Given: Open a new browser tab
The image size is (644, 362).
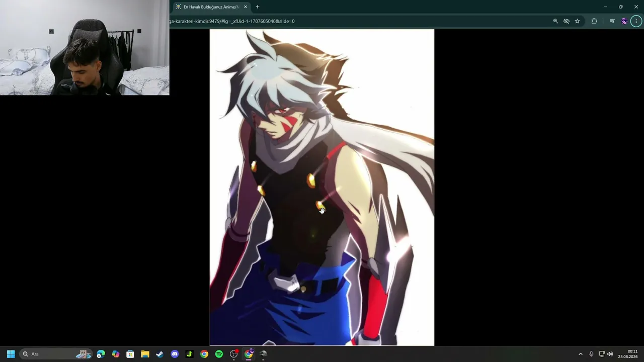Looking at the screenshot, I should pos(258,7).
